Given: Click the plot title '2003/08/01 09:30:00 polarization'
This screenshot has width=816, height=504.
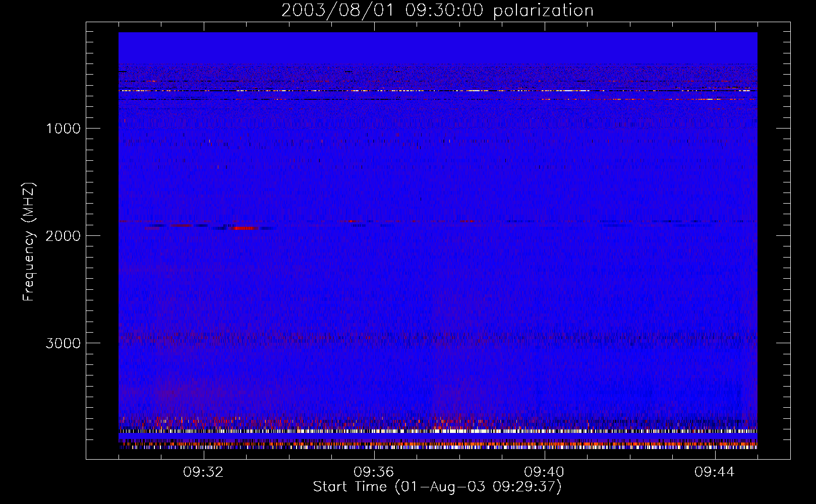Looking at the screenshot, I should point(437,11).
